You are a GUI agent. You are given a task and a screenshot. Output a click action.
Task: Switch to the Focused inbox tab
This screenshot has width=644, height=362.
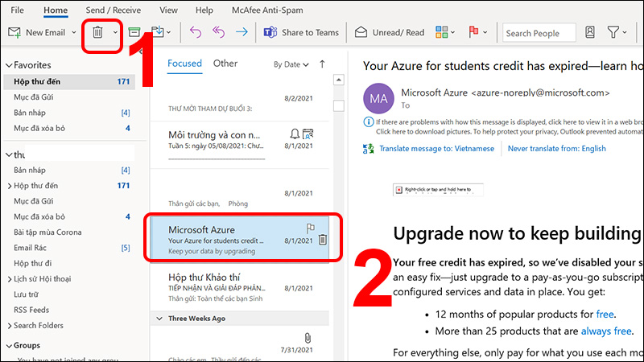[x=184, y=64]
